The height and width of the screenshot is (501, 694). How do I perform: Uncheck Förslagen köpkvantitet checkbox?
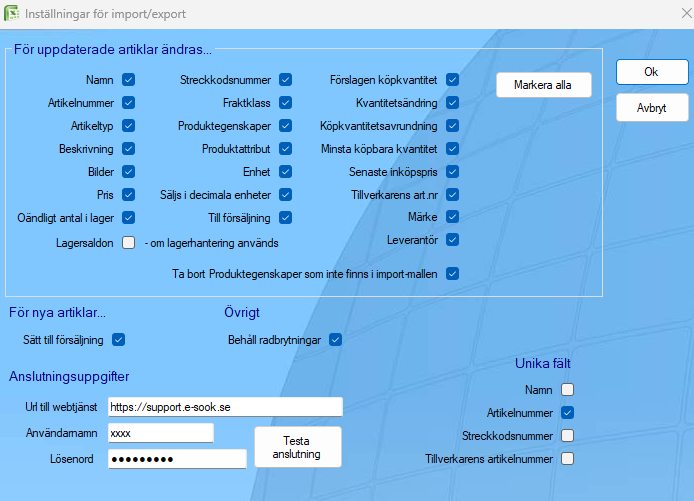[x=452, y=80]
